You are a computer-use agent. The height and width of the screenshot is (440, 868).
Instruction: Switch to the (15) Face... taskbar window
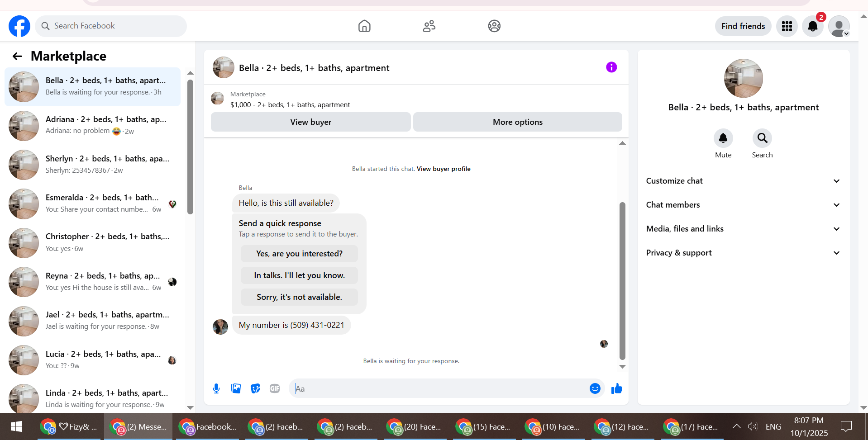[x=484, y=426]
